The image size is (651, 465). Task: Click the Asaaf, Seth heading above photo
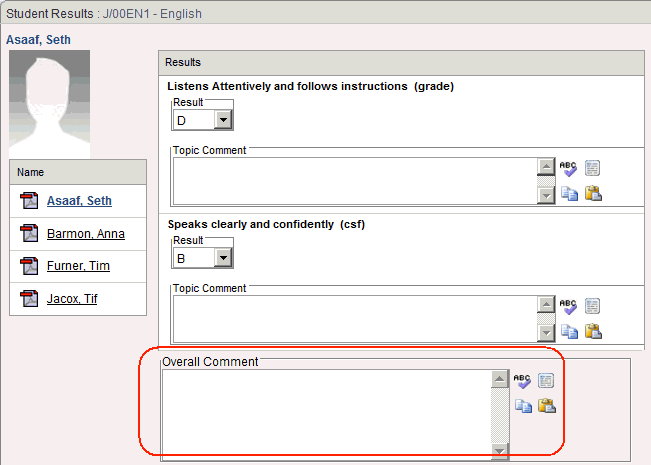(38, 40)
